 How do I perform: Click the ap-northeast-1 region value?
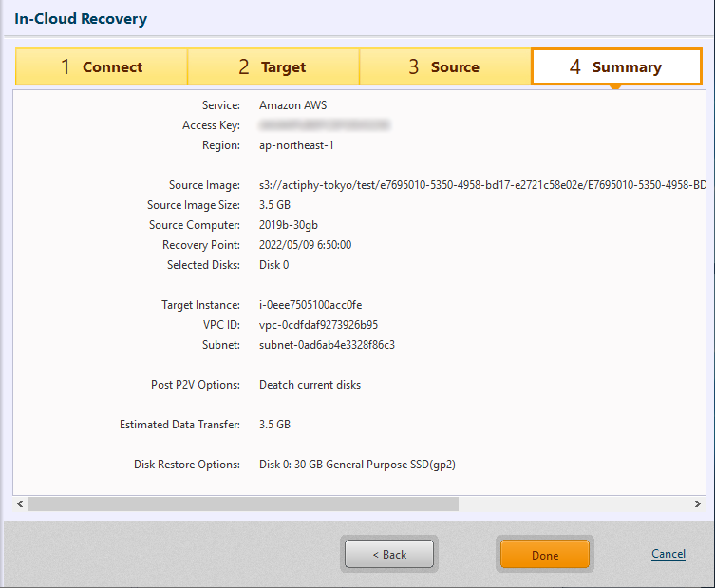coord(296,145)
